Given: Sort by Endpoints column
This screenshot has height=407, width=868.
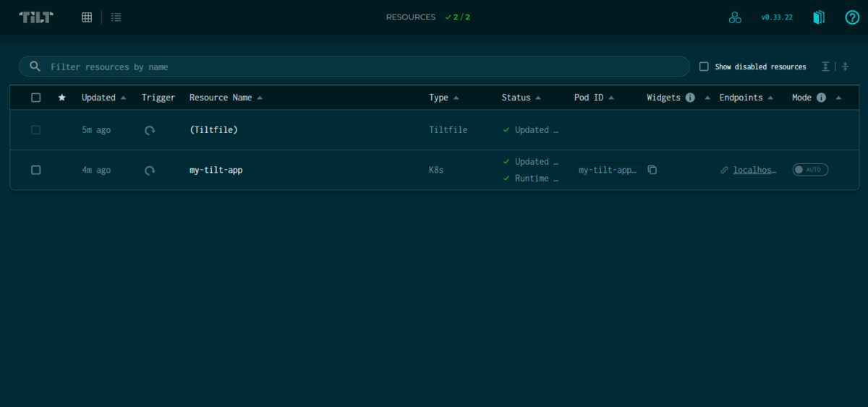Looking at the screenshot, I should click(x=746, y=98).
